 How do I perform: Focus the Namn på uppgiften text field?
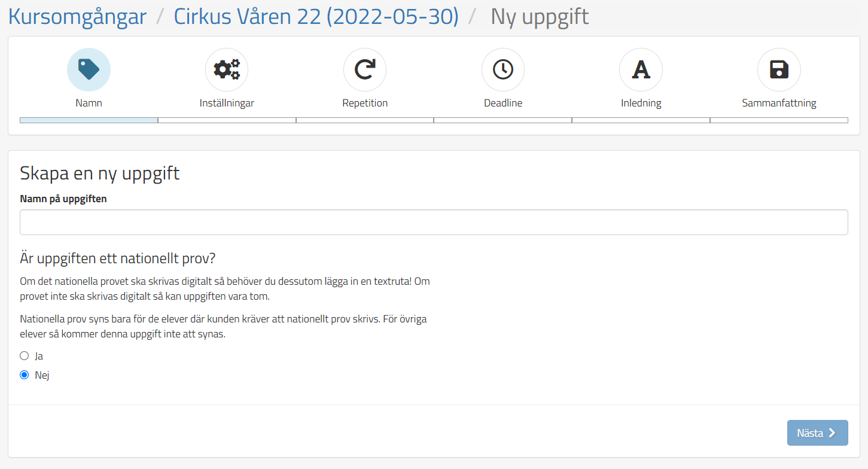coord(434,222)
